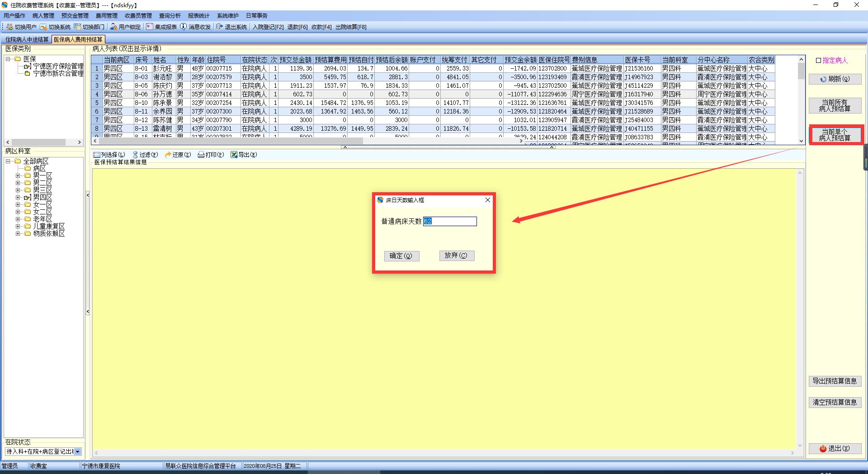Select the 宁德市新农合管理 folder icon
The width and height of the screenshot is (868, 474).
[28, 73]
